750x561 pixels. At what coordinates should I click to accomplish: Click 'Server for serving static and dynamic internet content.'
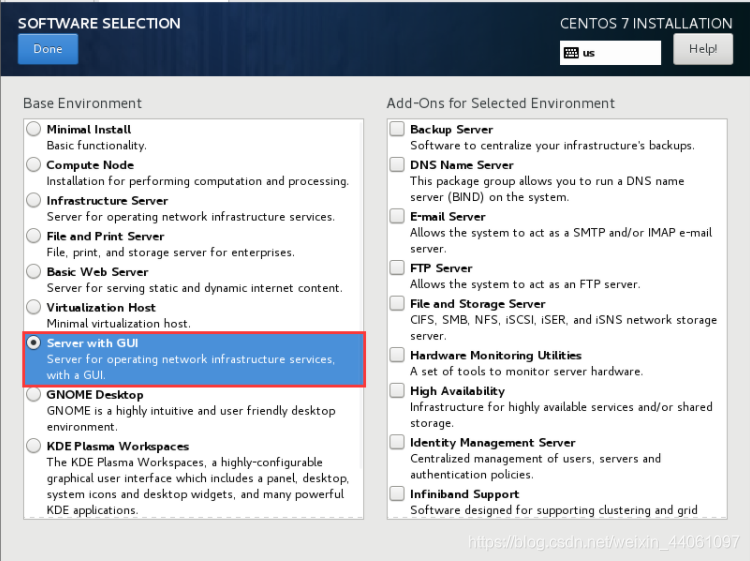tap(195, 288)
